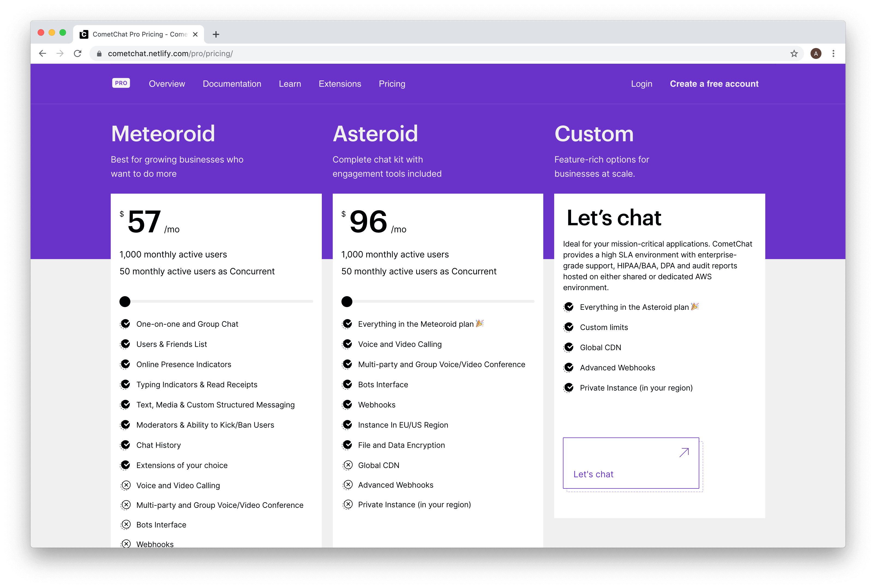Click 'Bots Interface' in the Asteroid plan
876x588 pixels.
click(383, 384)
